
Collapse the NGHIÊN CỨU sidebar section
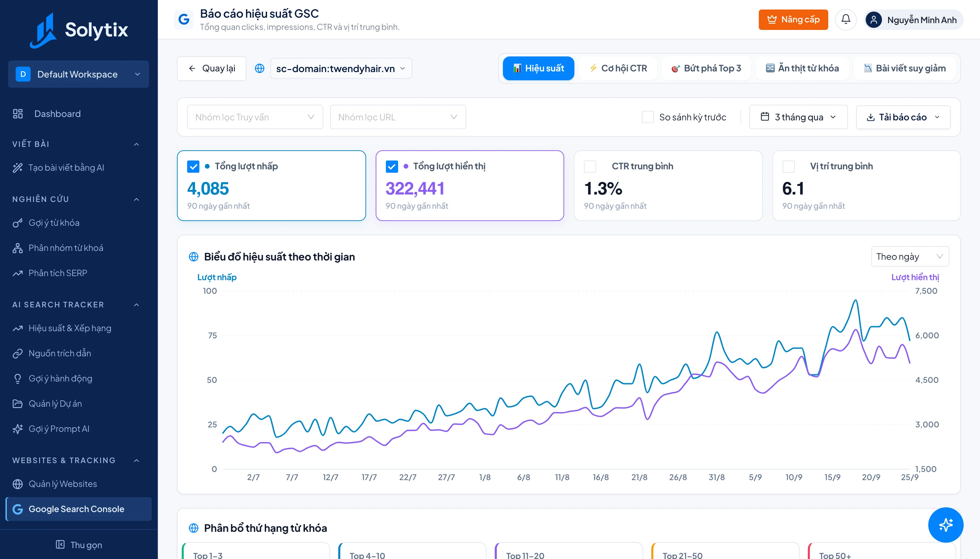pyautogui.click(x=136, y=199)
